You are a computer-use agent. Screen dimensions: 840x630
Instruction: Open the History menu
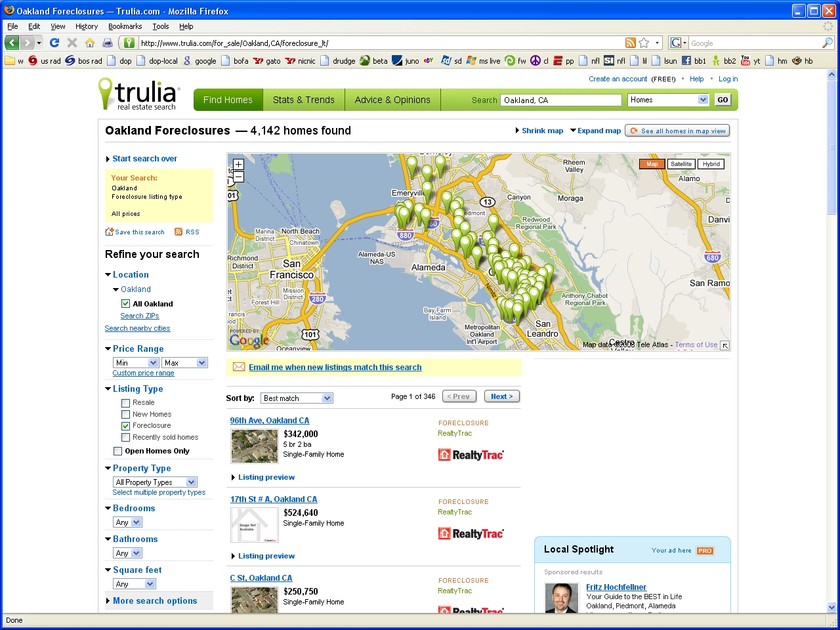click(x=87, y=26)
